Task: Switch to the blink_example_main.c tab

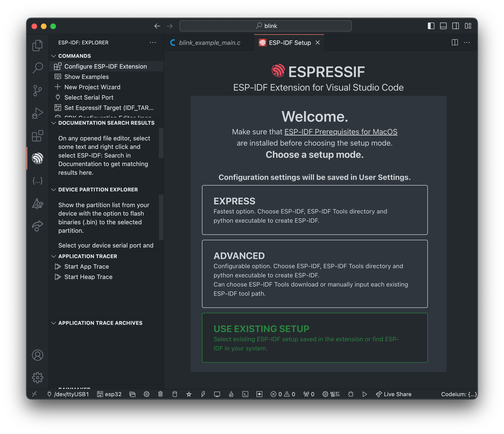Action: (x=209, y=43)
